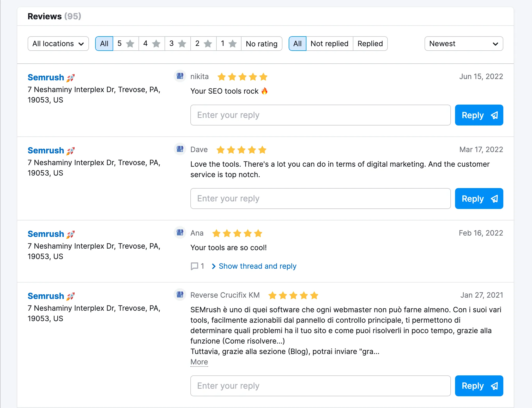The height and width of the screenshot is (408, 532).
Task: Click the date Jun 15, 2022
Action: click(x=481, y=76)
